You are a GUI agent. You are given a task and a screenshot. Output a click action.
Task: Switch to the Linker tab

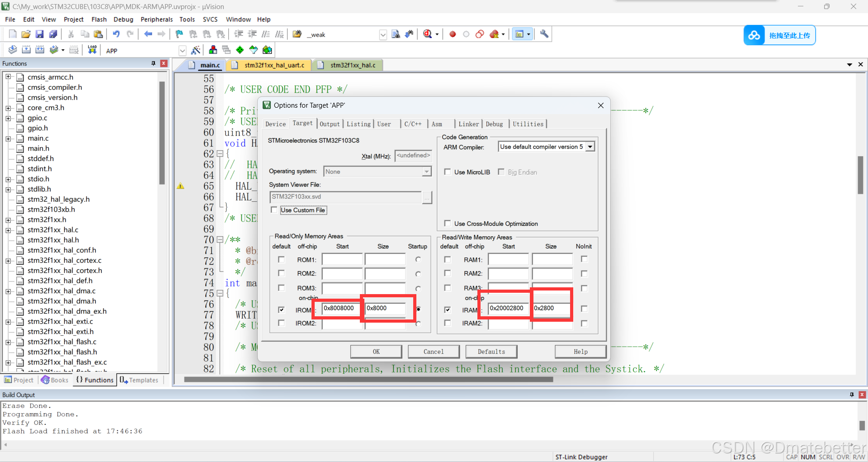coord(468,124)
